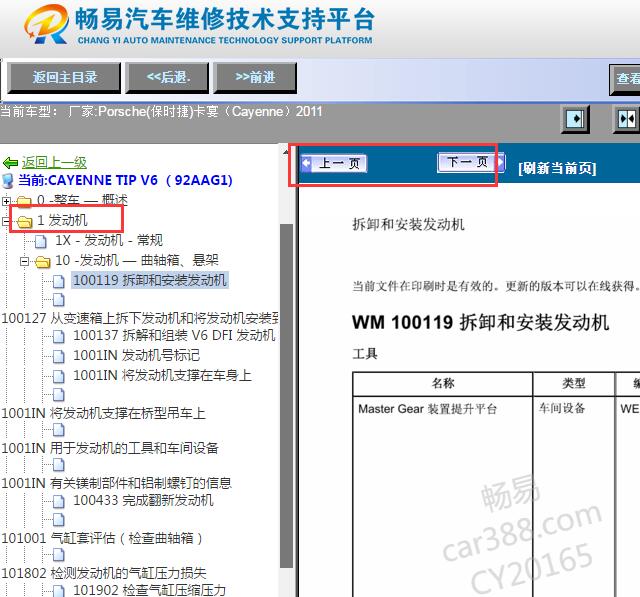Click folder icon of 10 -发动机 — 曲轴箱、悬架
Image resolution: width=640 pixels, height=597 pixels.
42,262
